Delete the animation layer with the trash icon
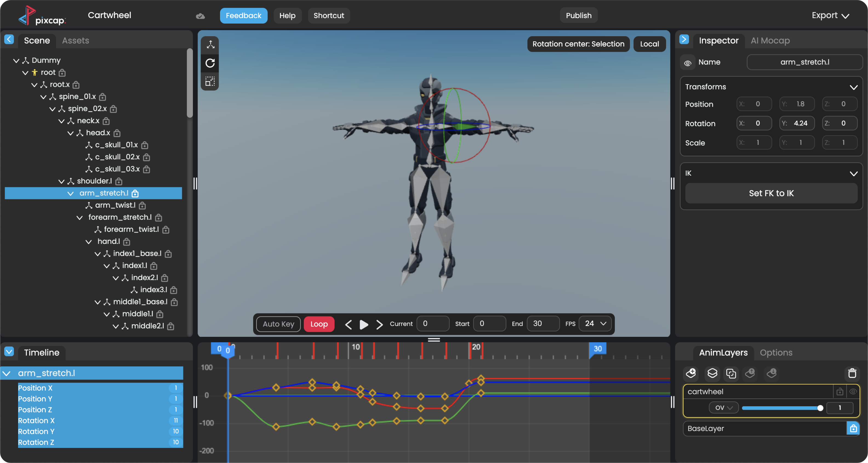The image size is (868, 463). (852, 373)
